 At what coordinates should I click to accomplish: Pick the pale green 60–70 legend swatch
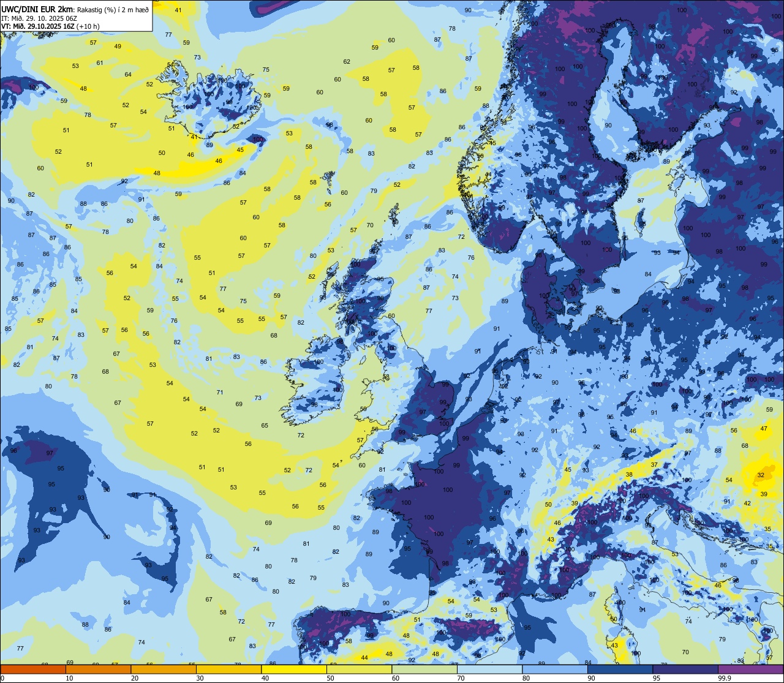[x=424, y=670]
